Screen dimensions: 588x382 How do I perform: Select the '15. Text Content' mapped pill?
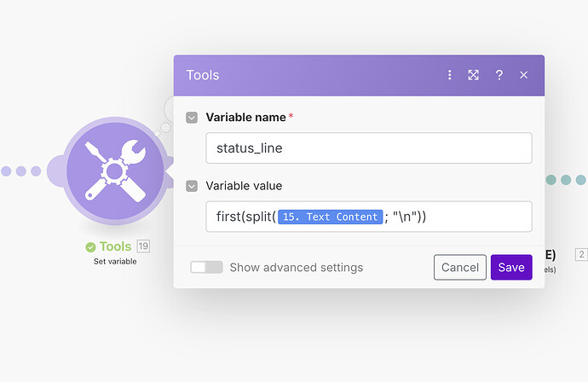point(329,217)
